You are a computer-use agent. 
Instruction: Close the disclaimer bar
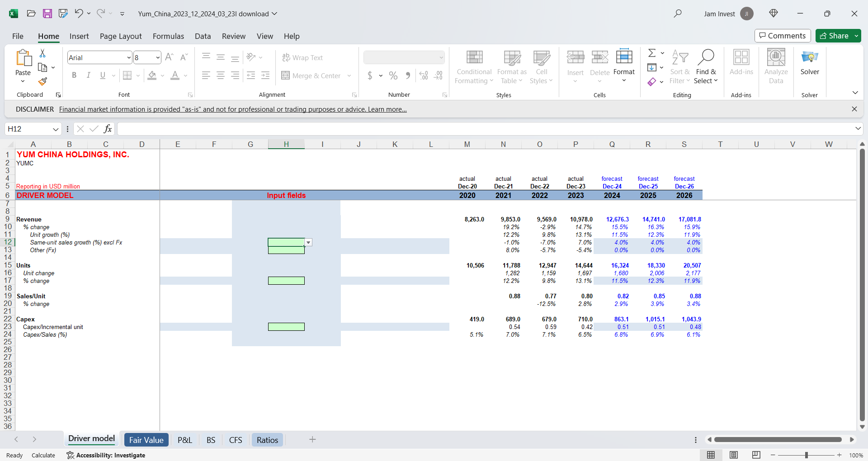[854, 109]
